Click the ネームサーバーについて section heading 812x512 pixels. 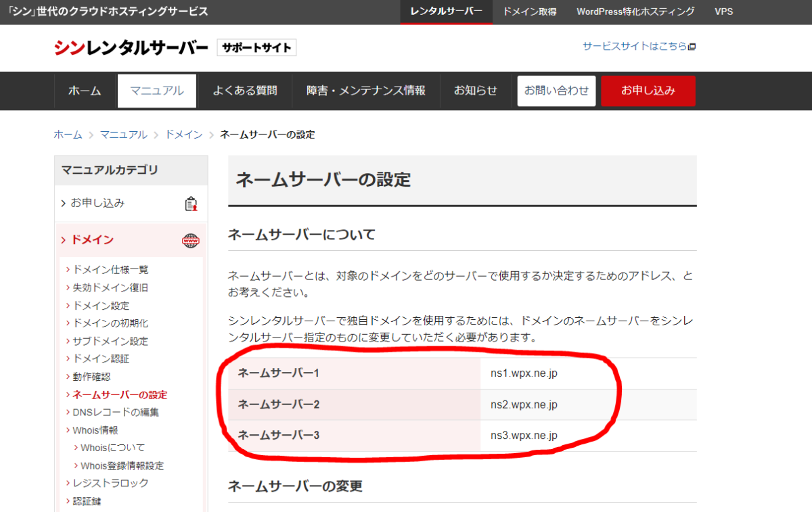click(302, 235)
